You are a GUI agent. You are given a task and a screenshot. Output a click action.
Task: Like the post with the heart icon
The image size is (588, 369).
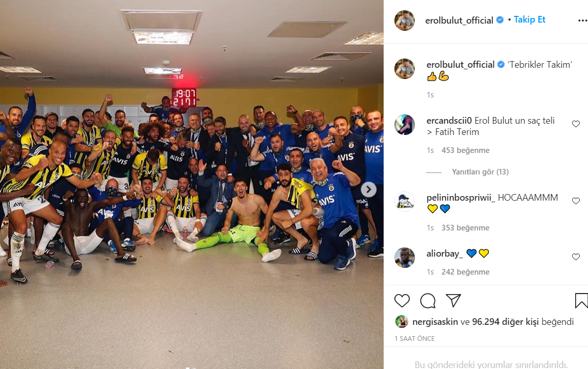402,300
